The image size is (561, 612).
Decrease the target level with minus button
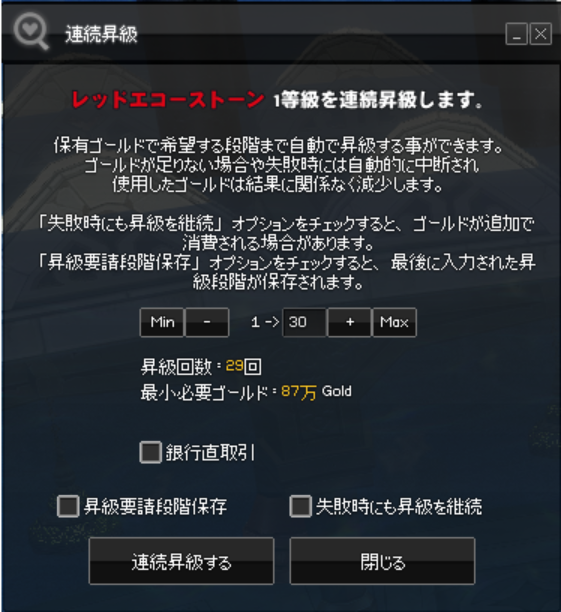pyautogui.click(x=207, y=322)
